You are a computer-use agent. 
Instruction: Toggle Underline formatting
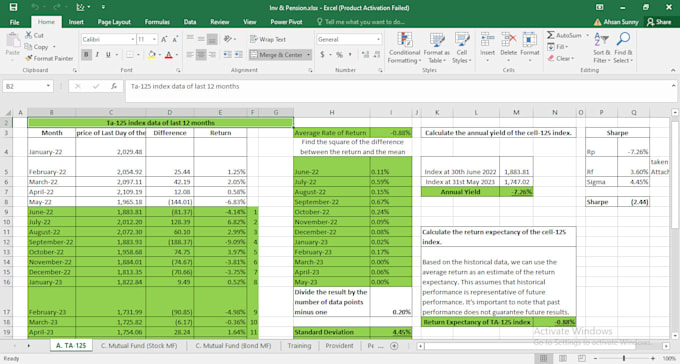(x=108, y=55)
